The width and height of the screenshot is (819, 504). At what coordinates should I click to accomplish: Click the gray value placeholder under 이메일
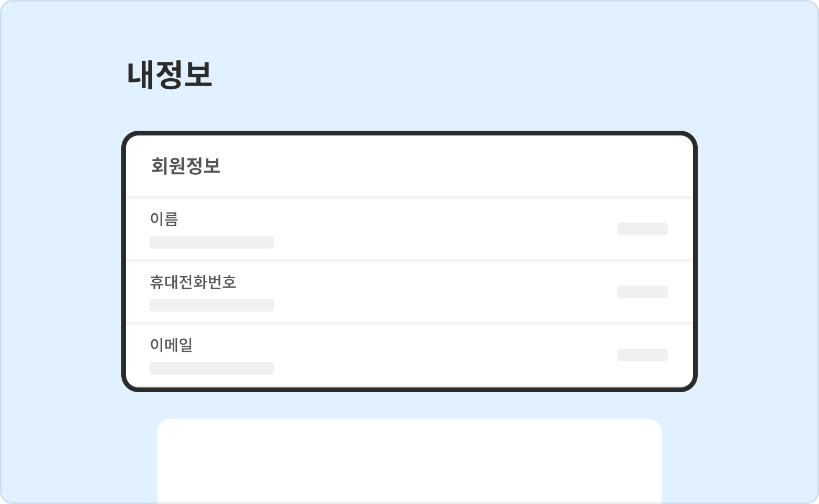pos(212,368)
